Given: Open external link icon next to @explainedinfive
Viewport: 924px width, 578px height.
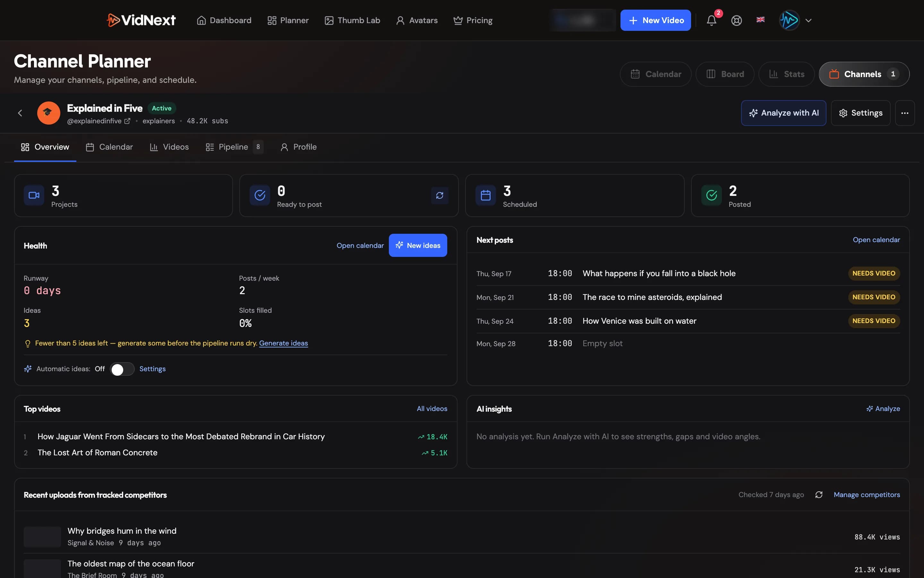Looking at the screenshot, I should click(127, 121).
